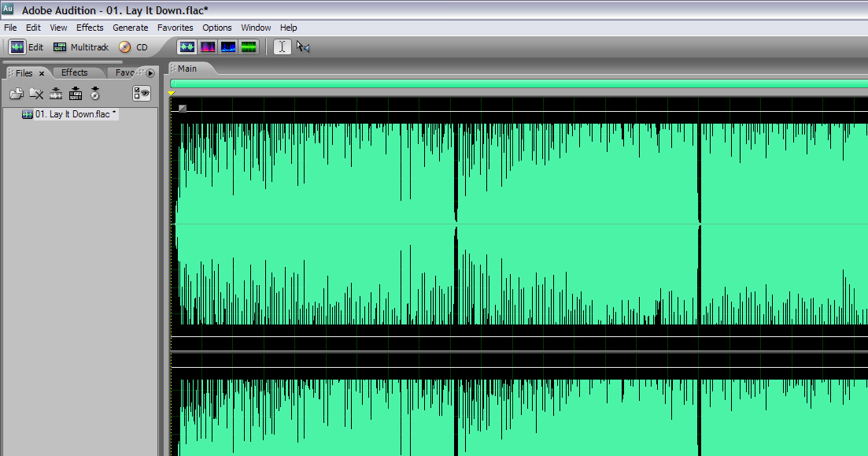The image size is (868, 456).
Task: Open the Window menu
Action: (x=256, y=27)
